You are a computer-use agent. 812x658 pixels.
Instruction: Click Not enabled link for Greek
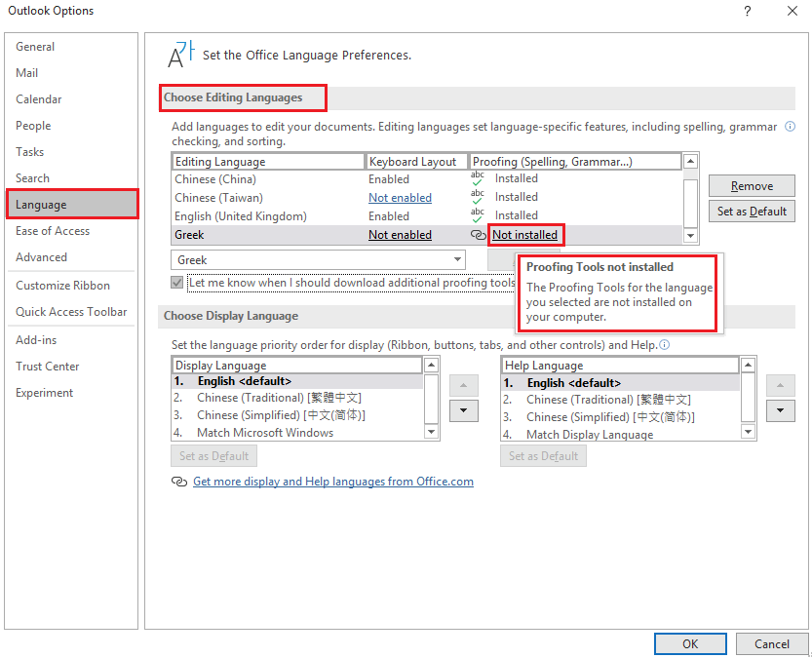400,235
